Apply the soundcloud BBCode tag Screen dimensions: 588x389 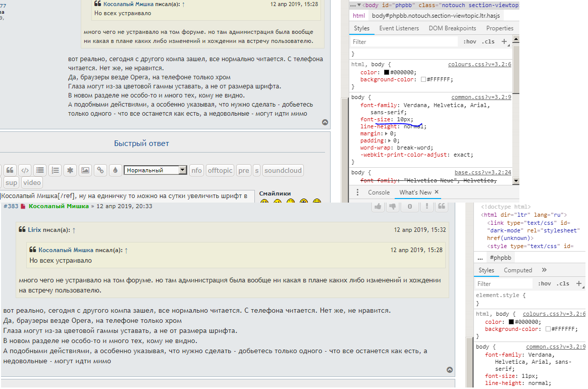click(x=283, y=170)
